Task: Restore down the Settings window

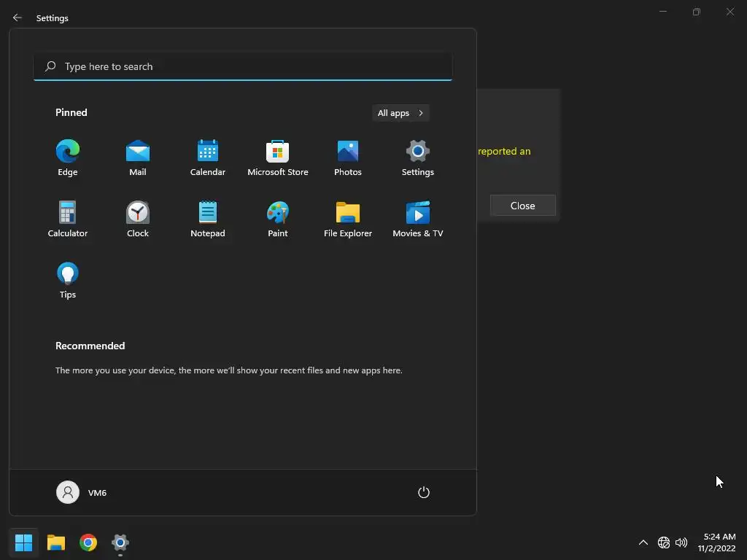Action: (697, 12)
